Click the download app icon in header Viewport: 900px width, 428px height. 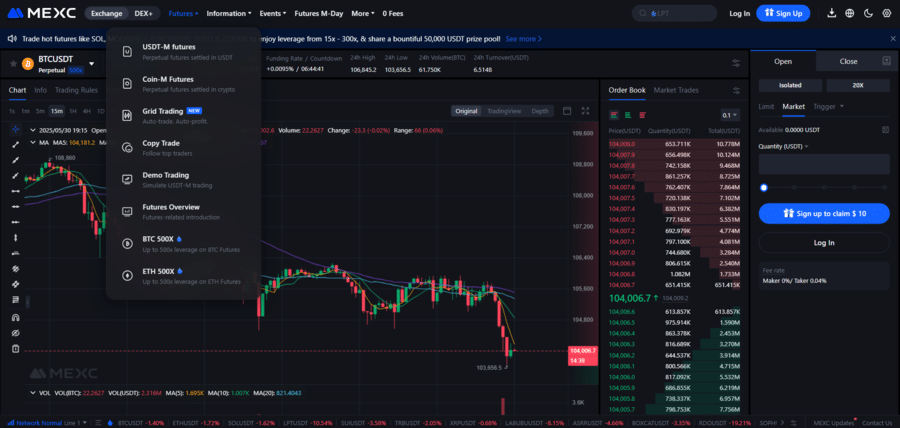click(x=832, y=13)
